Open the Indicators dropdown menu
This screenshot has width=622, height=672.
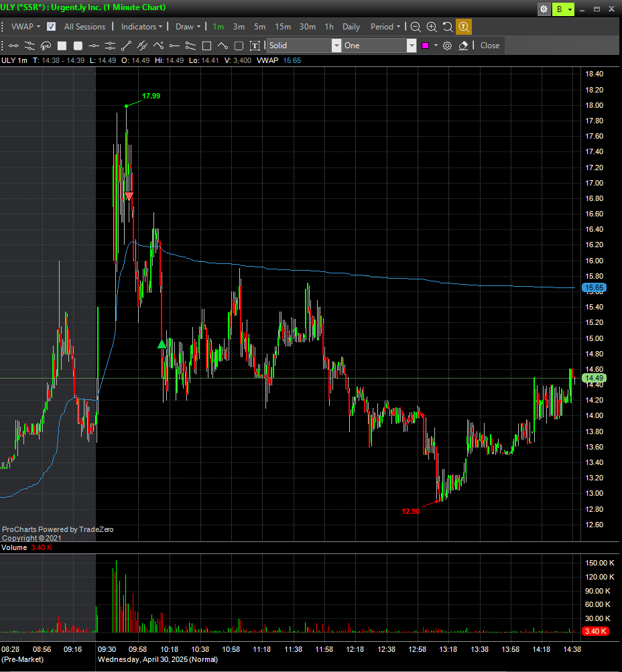(142, 27)
